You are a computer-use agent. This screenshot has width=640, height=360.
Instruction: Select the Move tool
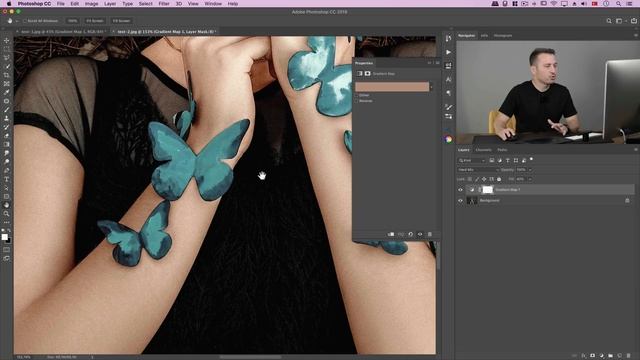click(7, 40)
